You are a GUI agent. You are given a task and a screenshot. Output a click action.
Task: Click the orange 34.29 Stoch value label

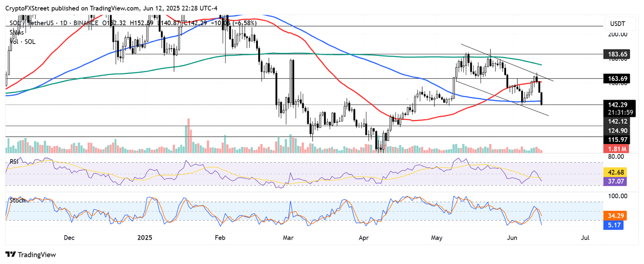(x=615, y=216)
